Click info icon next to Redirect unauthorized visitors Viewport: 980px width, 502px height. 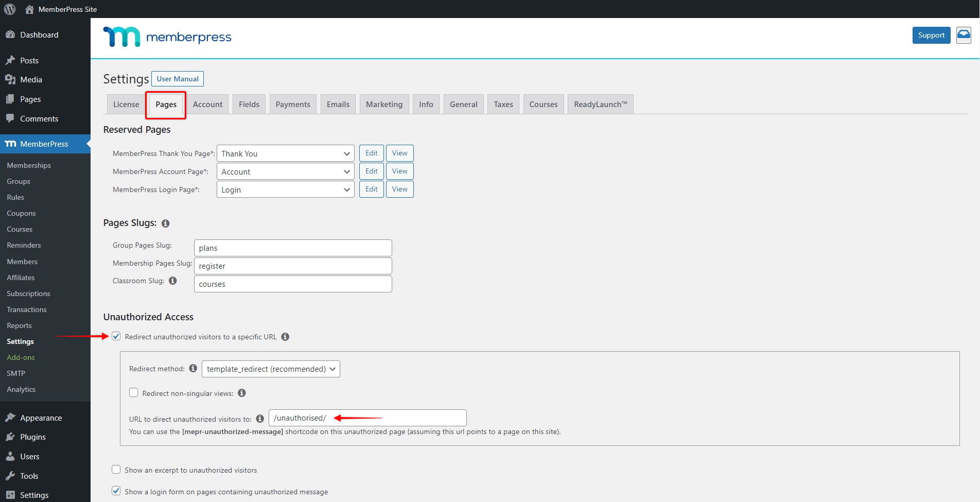285,337
